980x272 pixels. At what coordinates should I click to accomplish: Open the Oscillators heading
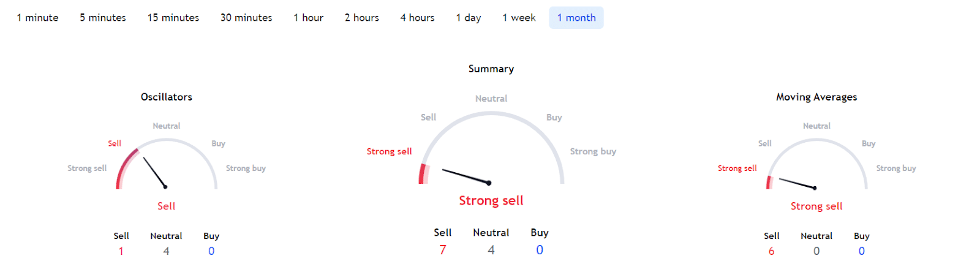(x=167, y=97)
